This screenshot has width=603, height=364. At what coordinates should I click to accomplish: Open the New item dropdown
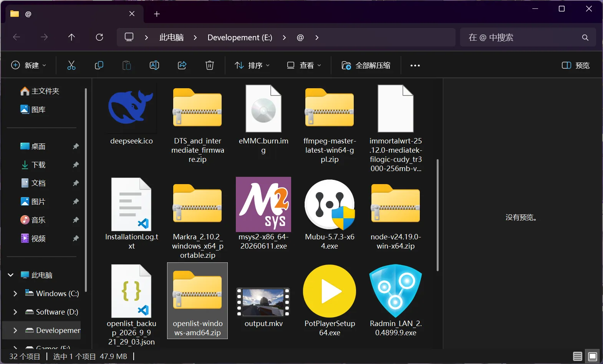[29, 66]
